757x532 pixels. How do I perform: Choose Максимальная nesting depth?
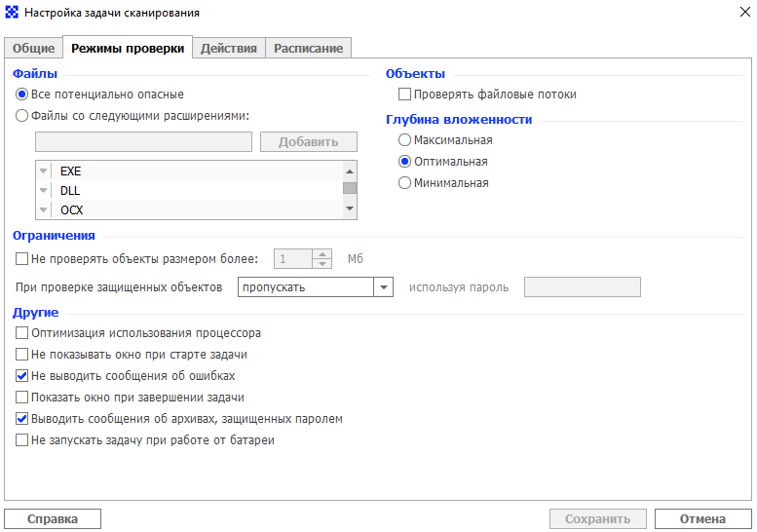404,140
